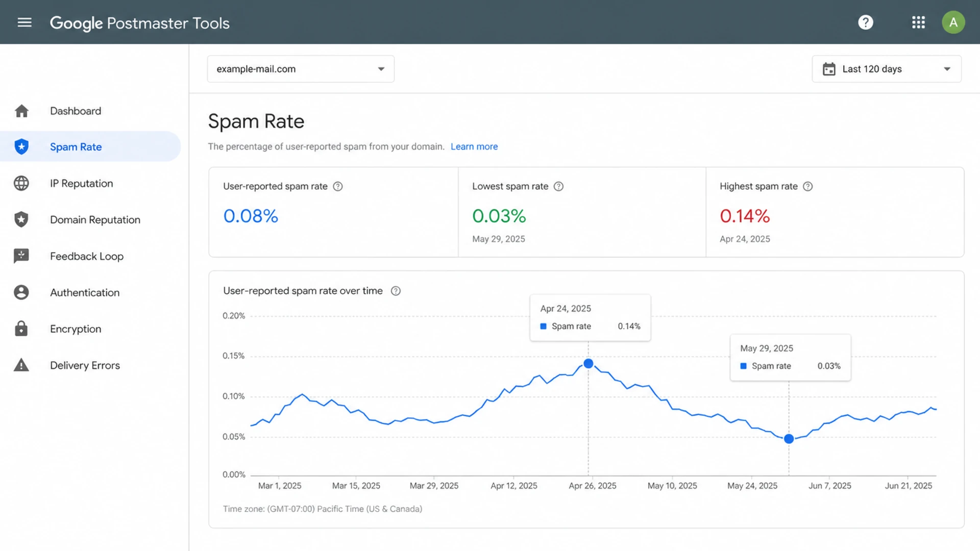Click the IP Reputation globe icon
The height and width of the screenshot is (551, 980).
21,183
